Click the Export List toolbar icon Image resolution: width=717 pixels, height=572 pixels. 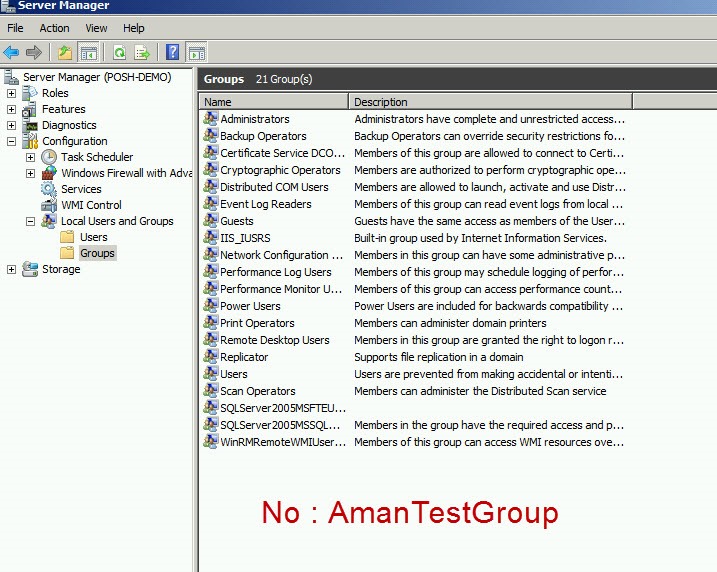tap(142, 52)
